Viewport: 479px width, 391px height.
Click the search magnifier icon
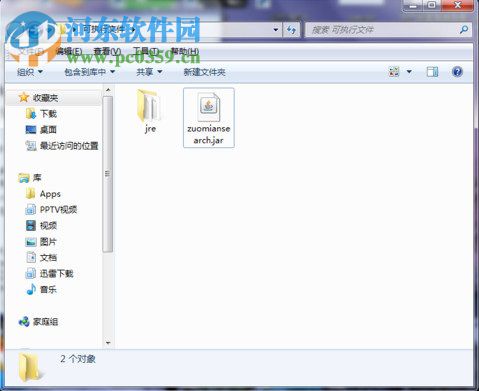464,30
